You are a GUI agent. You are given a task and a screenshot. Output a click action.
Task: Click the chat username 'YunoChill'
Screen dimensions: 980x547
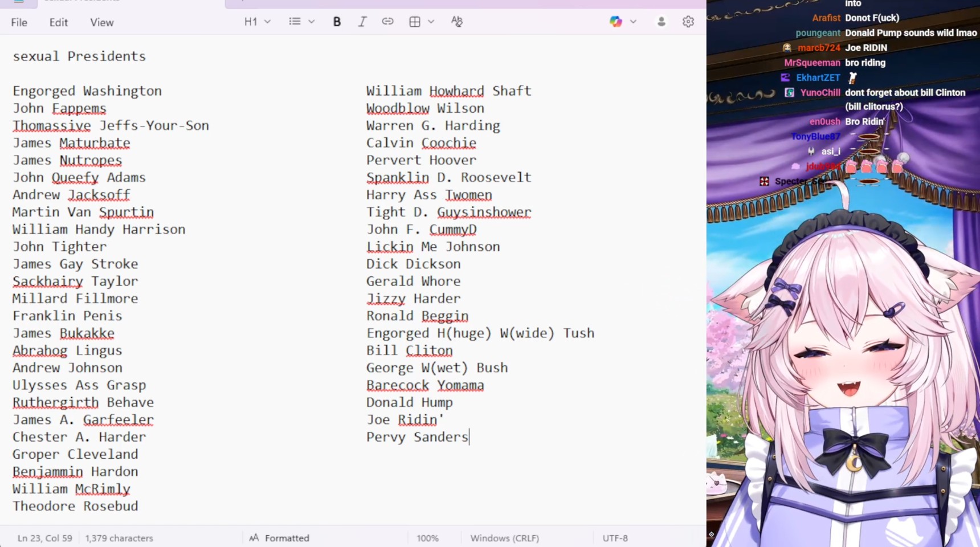(x=820, y=92)
